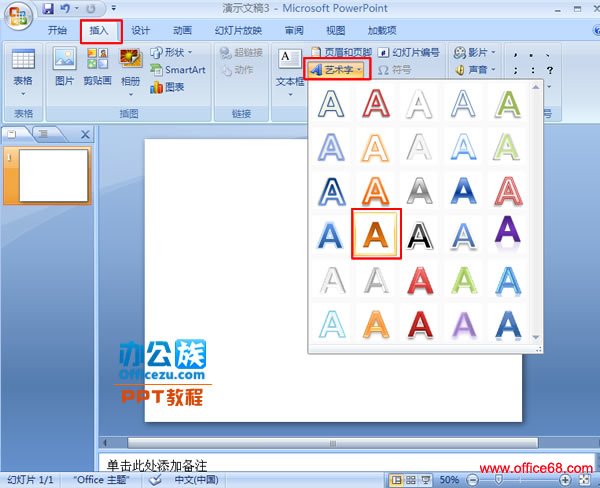The height and width of the screenshot is (488, 600).
Task: Insert slide number (幻灯片编号)
Action: tap(409, 52)
